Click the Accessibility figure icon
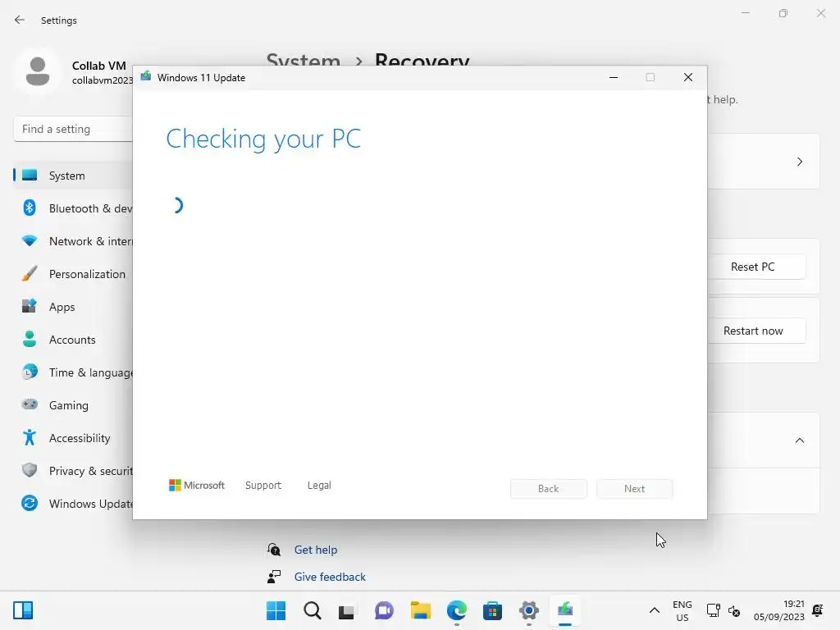Image resolution: width=840 pixels, height=630 pixels. point(30,438)
